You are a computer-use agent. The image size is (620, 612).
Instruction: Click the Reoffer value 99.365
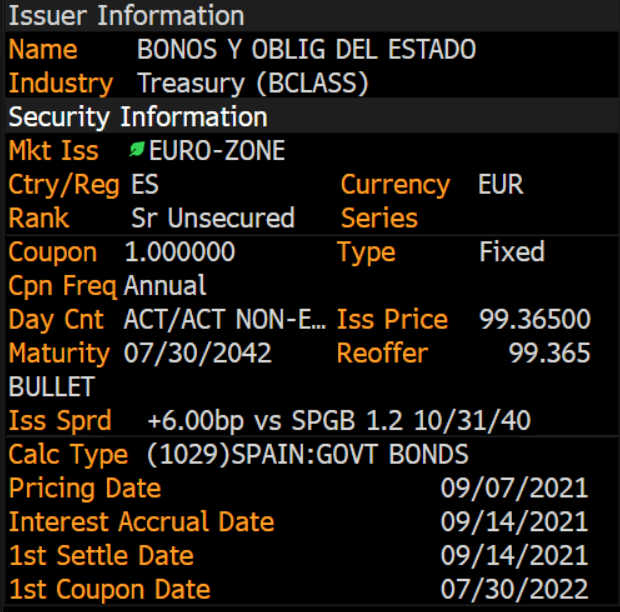tap(550, 353)
